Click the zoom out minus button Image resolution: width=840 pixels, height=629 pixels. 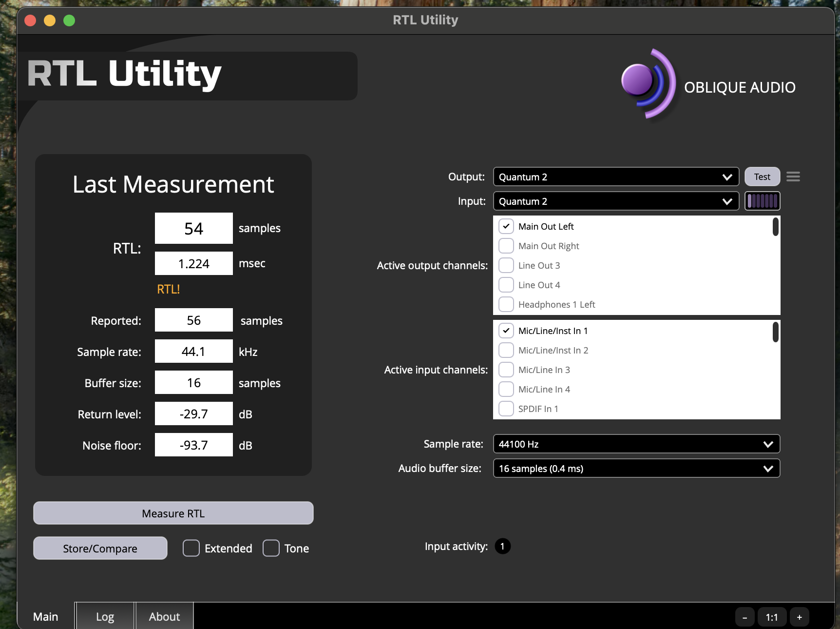pyautogui.click(x=745, y=617)
